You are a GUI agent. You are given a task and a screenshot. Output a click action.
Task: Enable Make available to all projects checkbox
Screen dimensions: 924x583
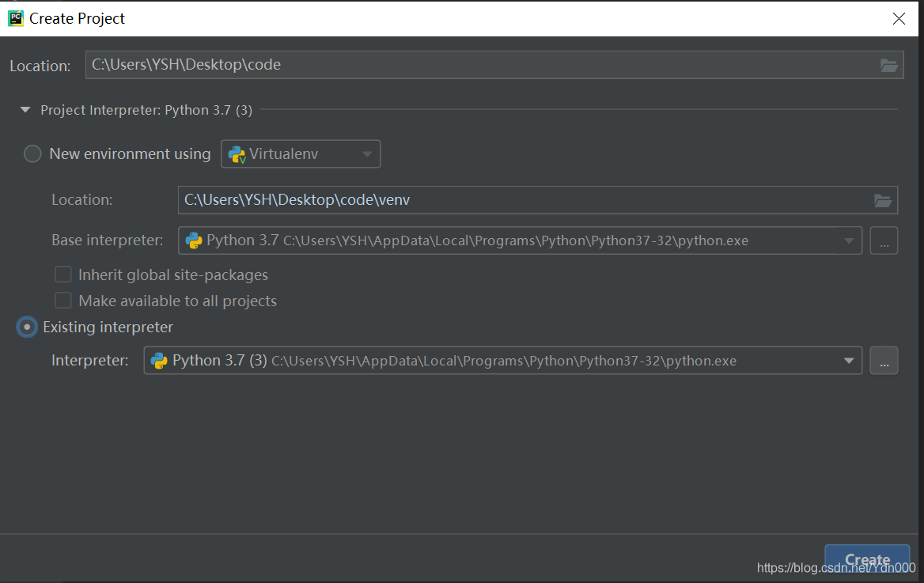[63, 301]
